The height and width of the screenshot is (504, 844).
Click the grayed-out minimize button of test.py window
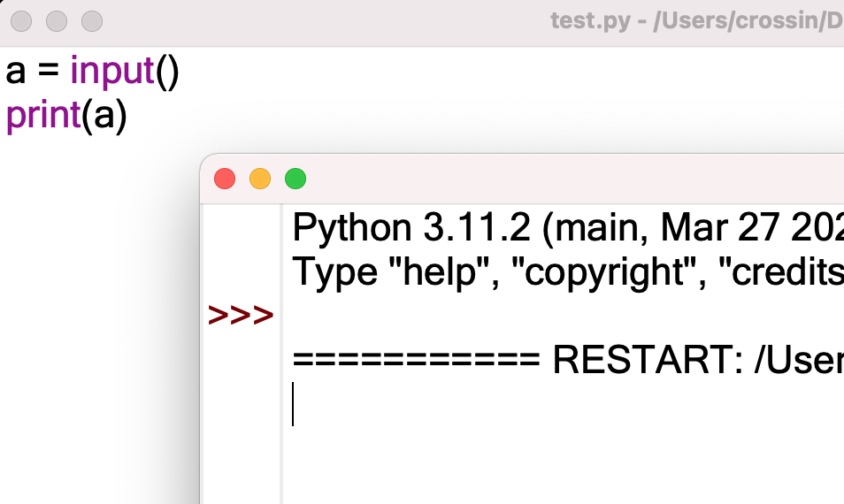[x=57, y=21]
